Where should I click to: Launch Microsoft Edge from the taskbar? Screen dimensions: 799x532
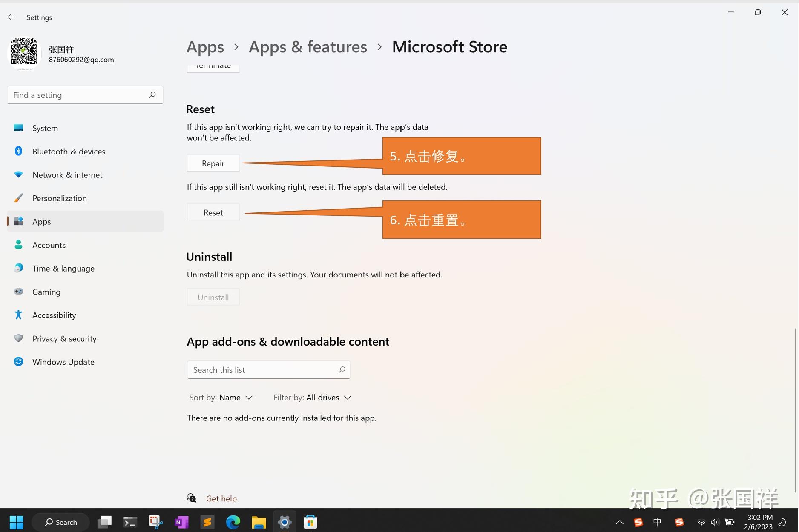[x=233, y=522]
